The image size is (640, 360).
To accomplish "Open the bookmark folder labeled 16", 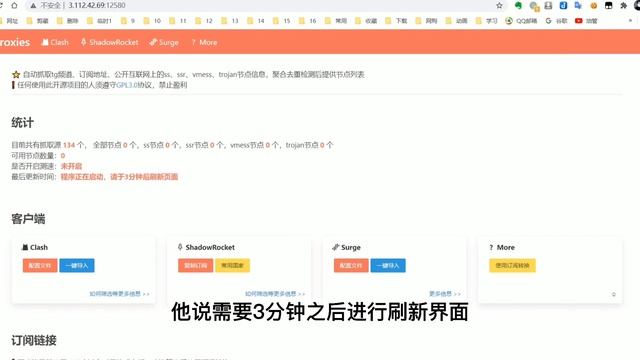I will tap(308, 21).
